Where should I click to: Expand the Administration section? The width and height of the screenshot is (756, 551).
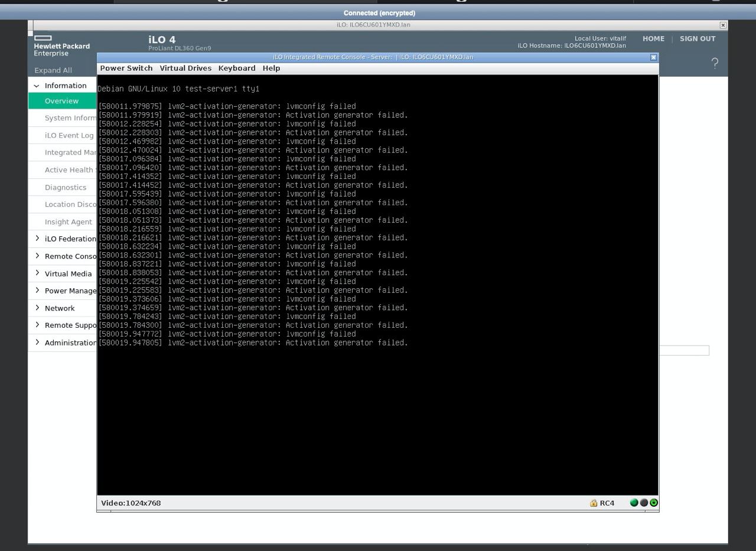(x=38, y=343)
